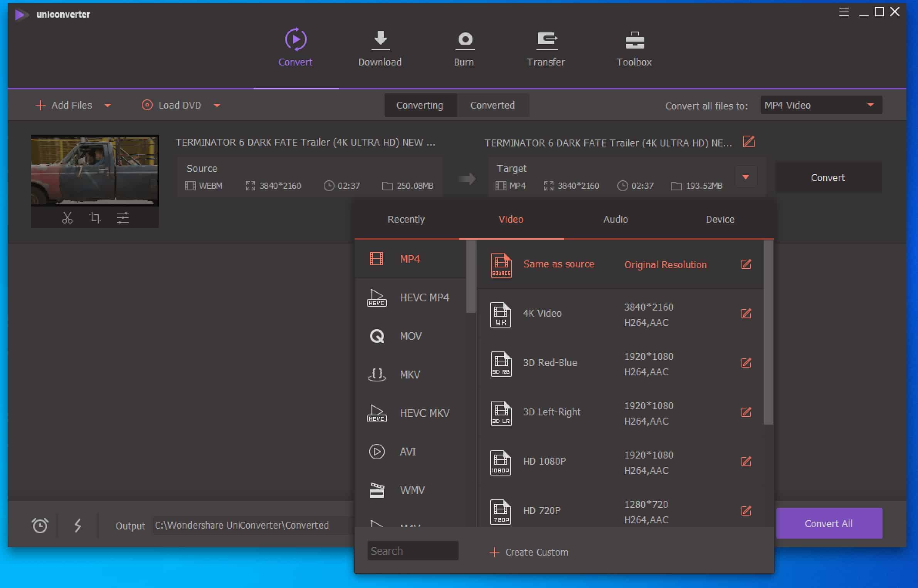Click the Output folder path field
This screenshot has width=918, height=588.
253,525
